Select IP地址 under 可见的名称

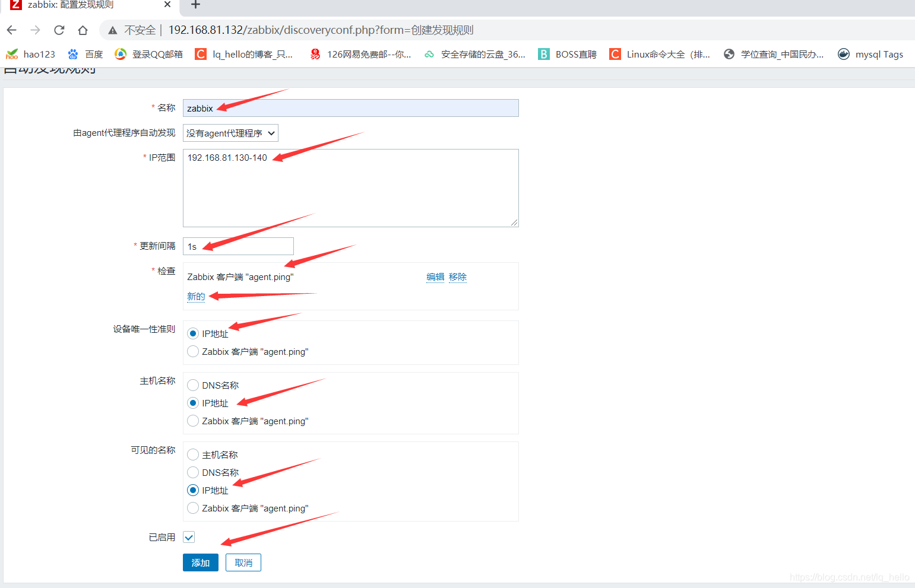coord(193,490)
